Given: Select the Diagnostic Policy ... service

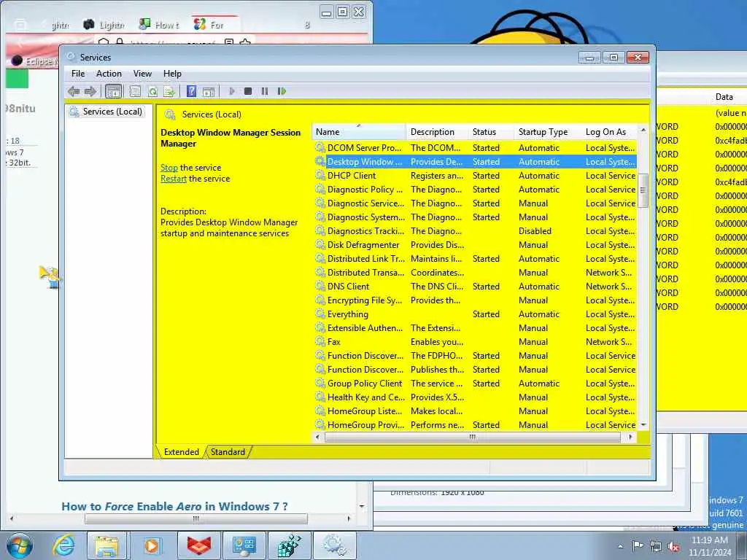Looking at the screenshot, I should click(475, 190).
